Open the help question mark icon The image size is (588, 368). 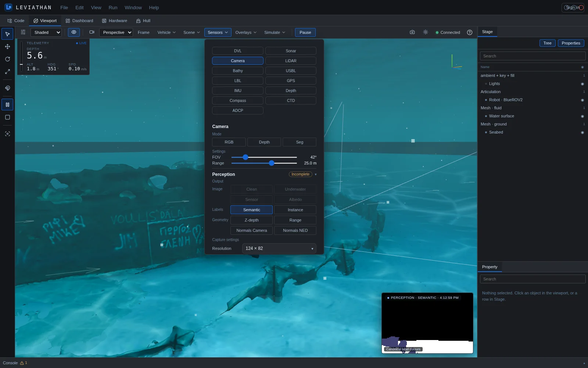tap(470, 32)
